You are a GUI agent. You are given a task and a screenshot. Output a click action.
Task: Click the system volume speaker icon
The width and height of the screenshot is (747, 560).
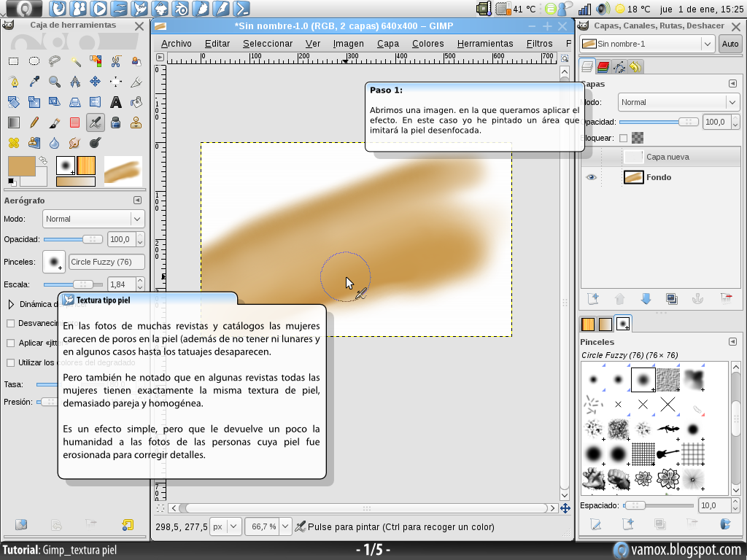click(x=602, y=9)
